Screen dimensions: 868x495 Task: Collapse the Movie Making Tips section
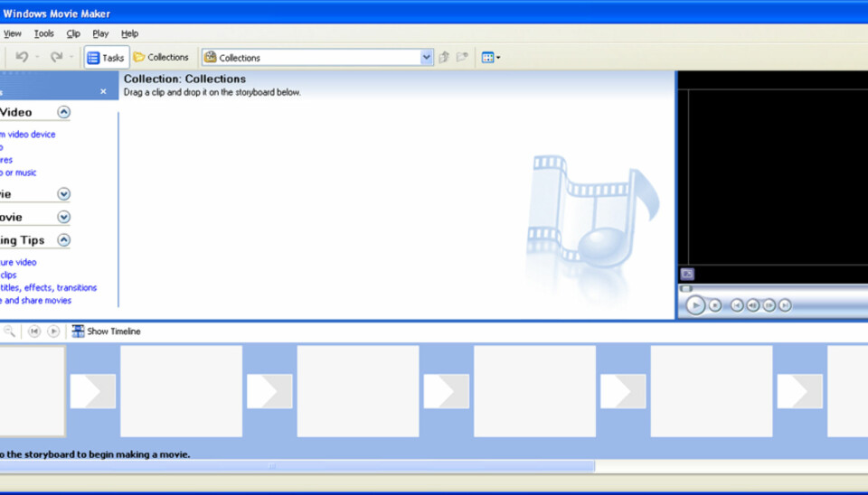63,240
